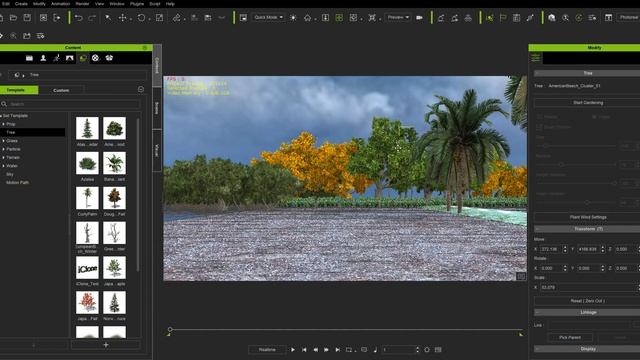Open the Project category icon in Content

pos(29,58)
